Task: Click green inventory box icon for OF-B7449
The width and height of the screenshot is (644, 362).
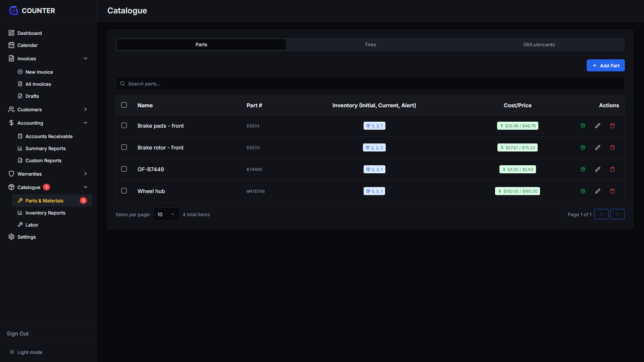Action: pyautogui.click(x=583, y=169)
